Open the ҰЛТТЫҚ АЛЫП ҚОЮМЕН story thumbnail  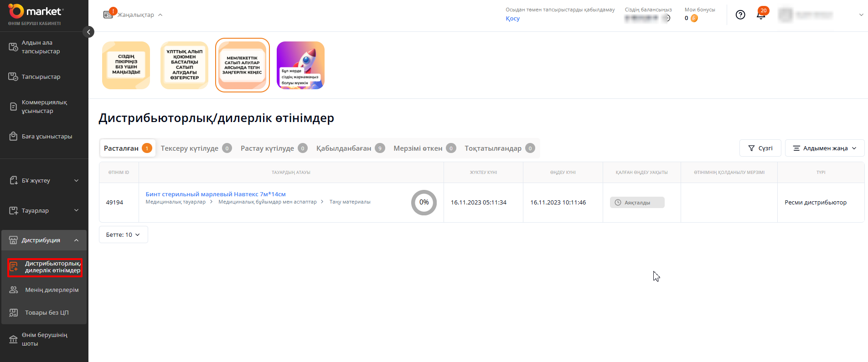185,65
